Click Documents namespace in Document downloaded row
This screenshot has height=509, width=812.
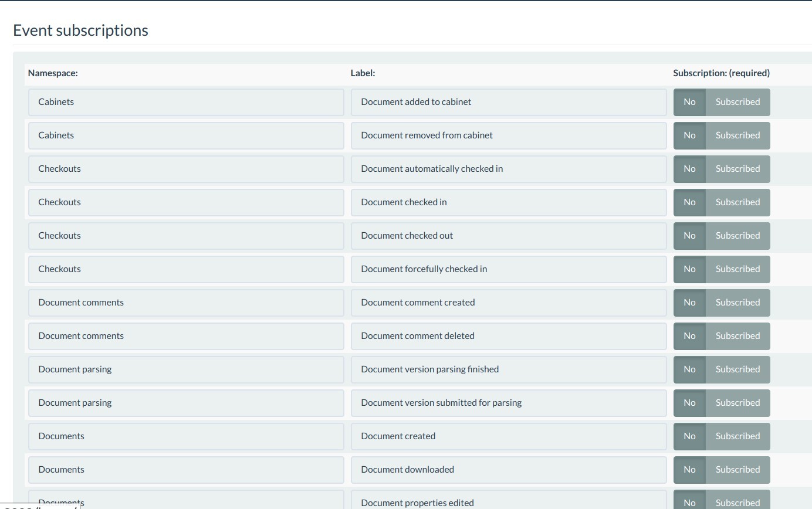pyautogui.click(x=186, y=470)
